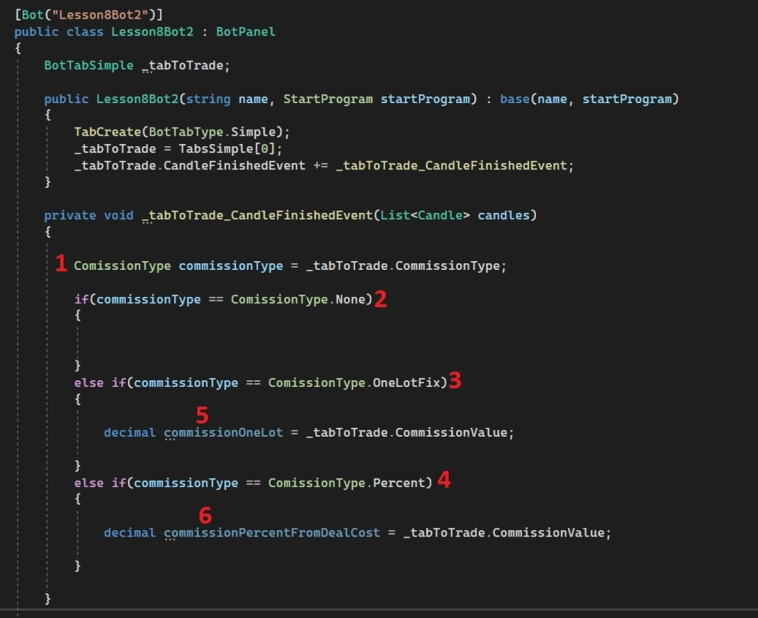Image resolution: width=758 pixels, height=618 pixels.
Task: Select the commissionPercentFromDealCost variable name
Action: tap(272, 532)
